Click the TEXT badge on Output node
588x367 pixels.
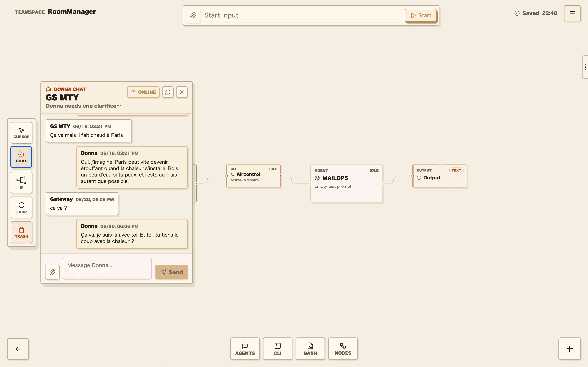pos(456,170)
